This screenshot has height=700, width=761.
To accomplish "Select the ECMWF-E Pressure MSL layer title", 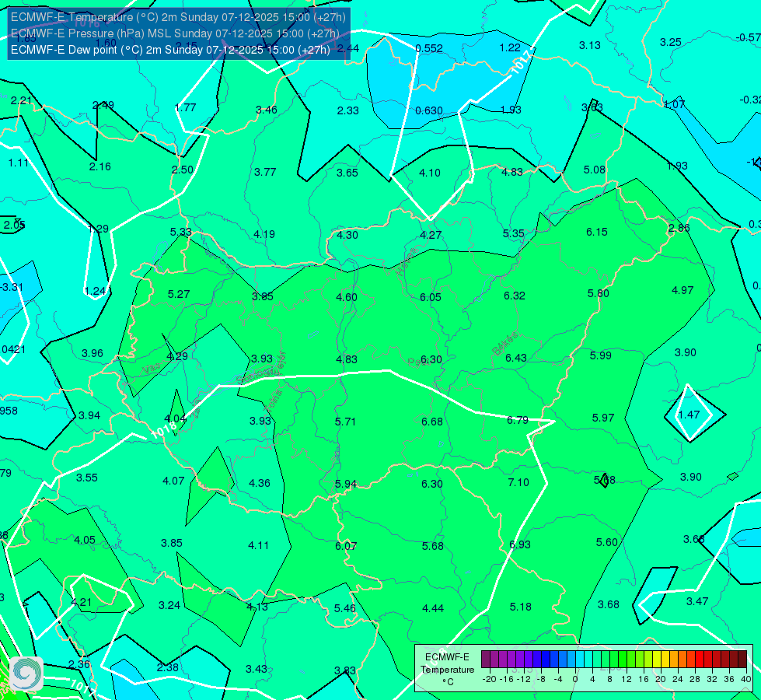I will (x=175, y=33).
